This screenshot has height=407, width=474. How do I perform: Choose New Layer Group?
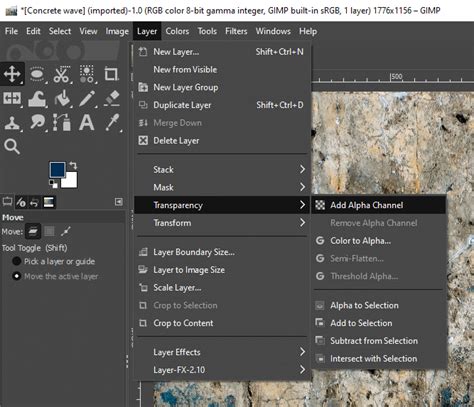[222, 87]
